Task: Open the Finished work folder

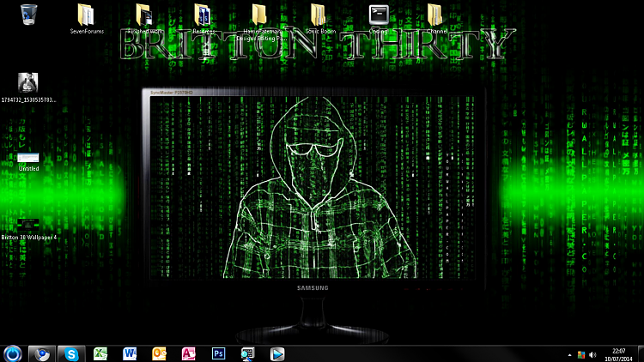Action: [144, 19]
